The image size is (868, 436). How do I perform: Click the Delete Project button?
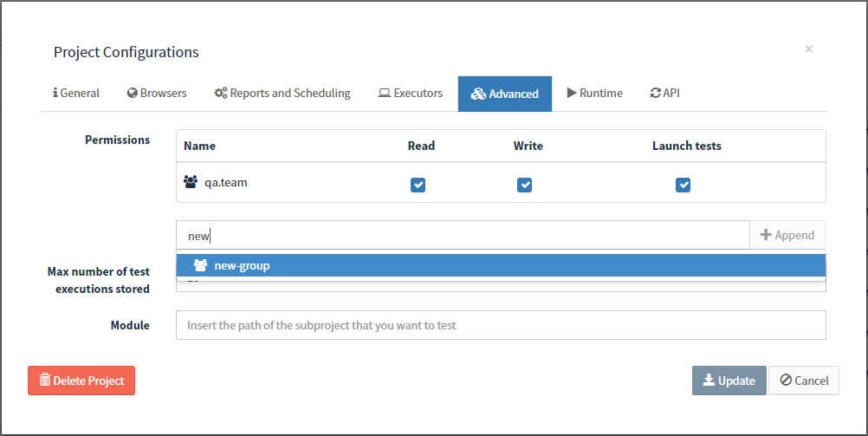point(81,381)
